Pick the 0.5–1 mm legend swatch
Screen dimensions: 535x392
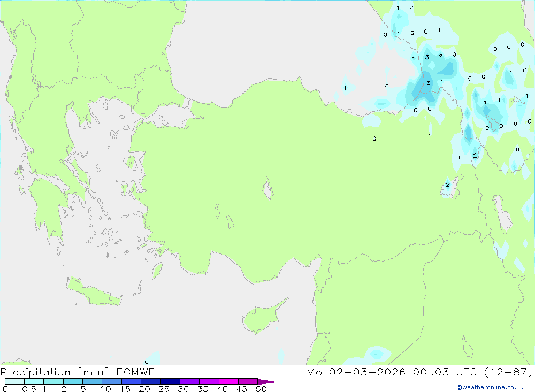[34, 381]
